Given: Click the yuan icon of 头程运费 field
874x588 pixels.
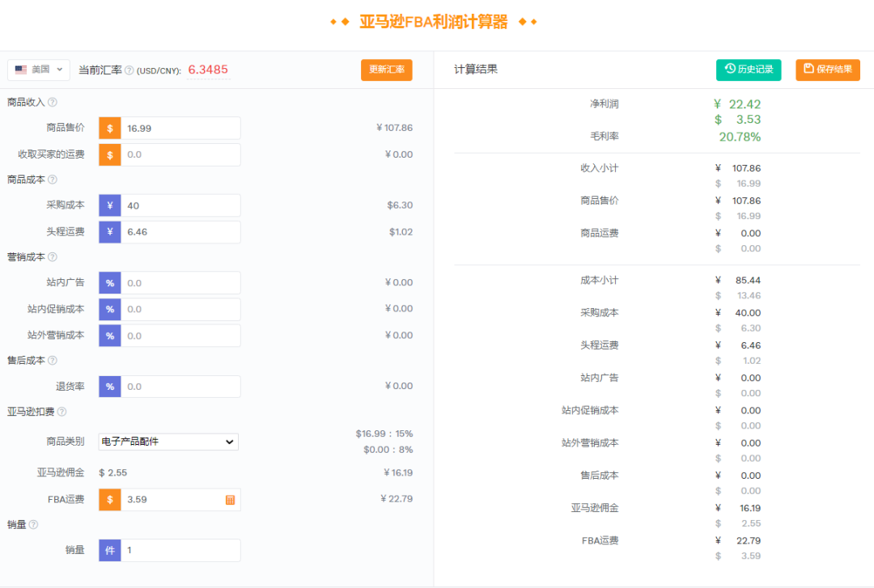Looking at the screenshot, I should [110, 232].
